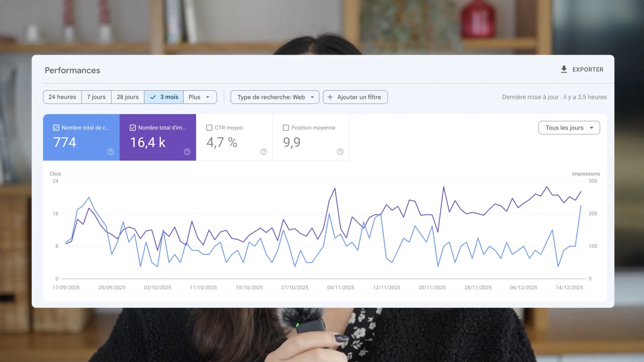Enable the Position moyenne checkbox
This screenshot has width=644, height=362.
pos(286,128)
